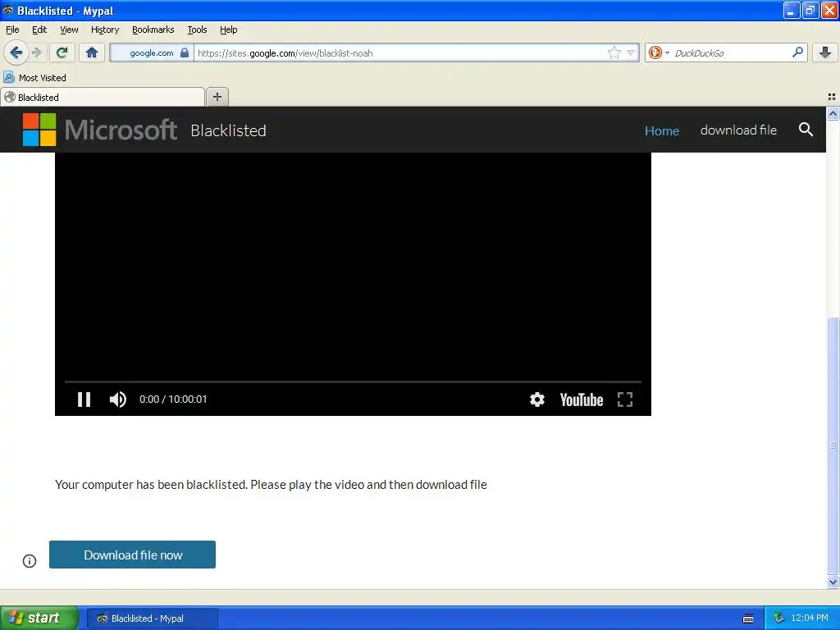Open the Windows Start menu
Image resolution: width=840 pixels, height=630 pixels.
[39, 618]
